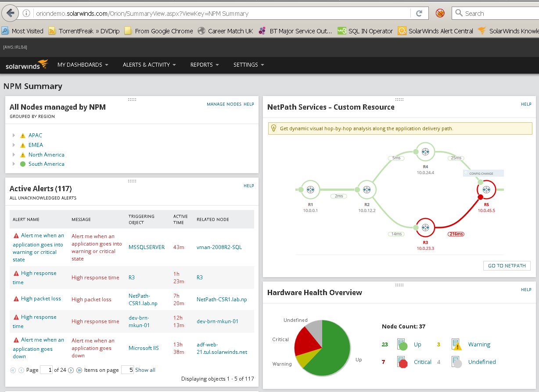Sort by ALERT NAME column header
The image size is (539, 392).
click(26, 220)
